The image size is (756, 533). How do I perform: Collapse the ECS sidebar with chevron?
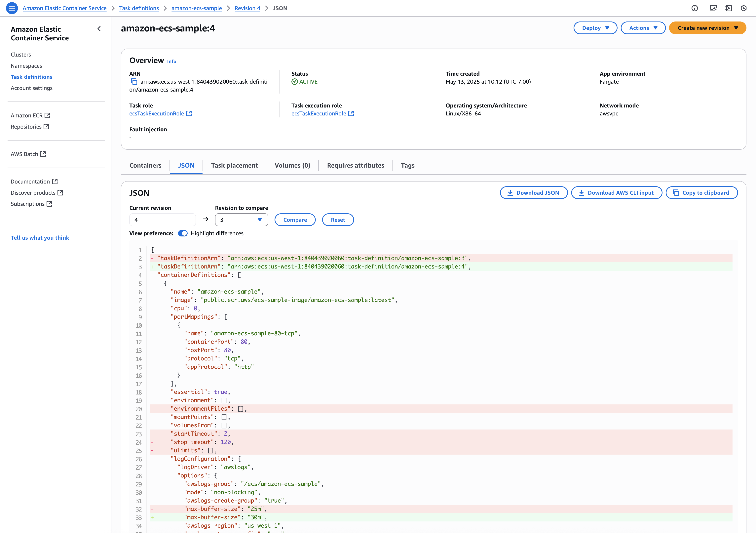99,29
